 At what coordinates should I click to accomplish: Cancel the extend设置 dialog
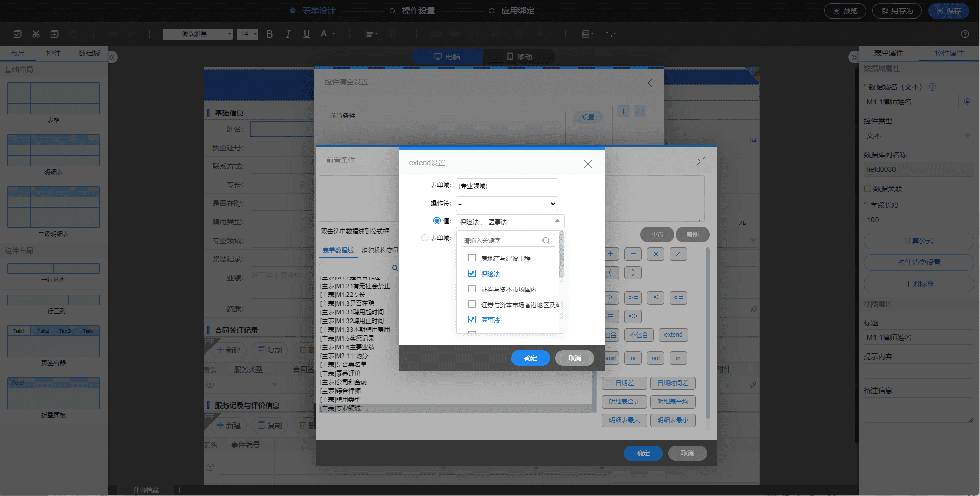click(575, 358)
